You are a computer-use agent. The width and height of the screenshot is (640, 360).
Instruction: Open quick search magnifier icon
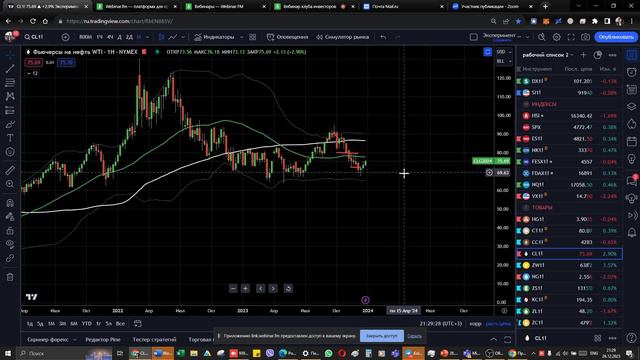pos(542,37)
